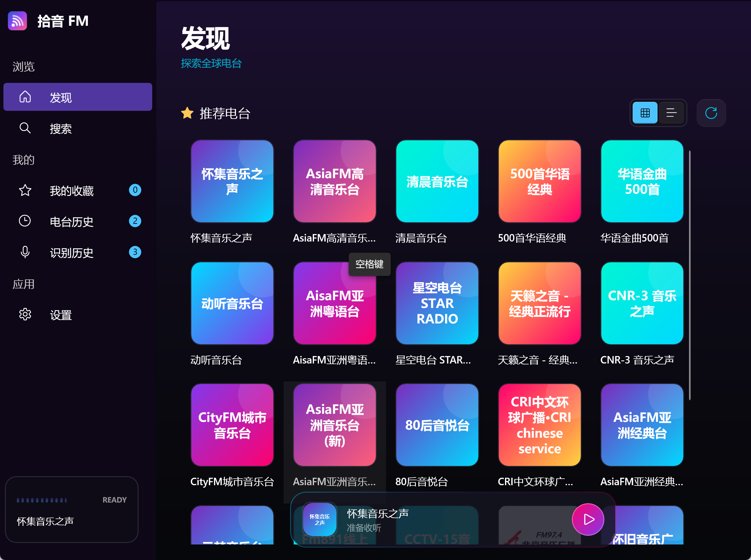Viewport: 751px width, 560px height.
Task: Click 动听音乐台 caption under card
Action: [x=216, y=360]
